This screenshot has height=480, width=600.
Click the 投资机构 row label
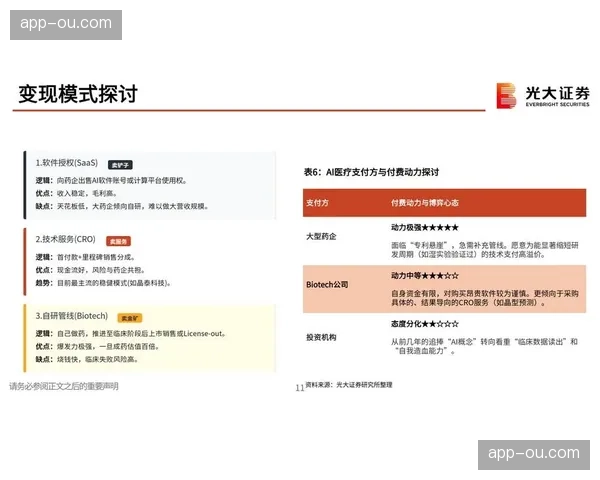click(x=321, y=338)
